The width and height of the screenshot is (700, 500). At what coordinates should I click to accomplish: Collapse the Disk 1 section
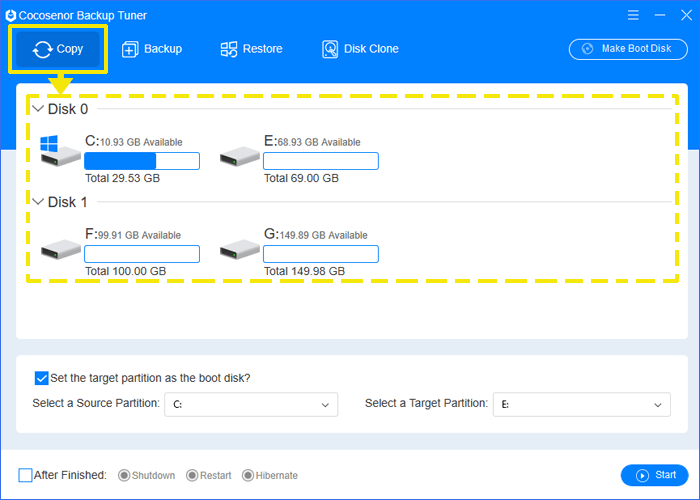[x=38, y=202]
